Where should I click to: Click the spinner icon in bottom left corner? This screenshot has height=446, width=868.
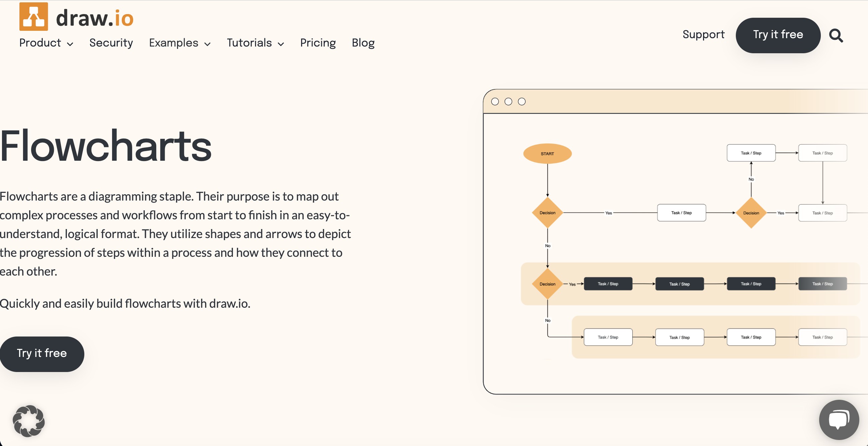[29, 421]
